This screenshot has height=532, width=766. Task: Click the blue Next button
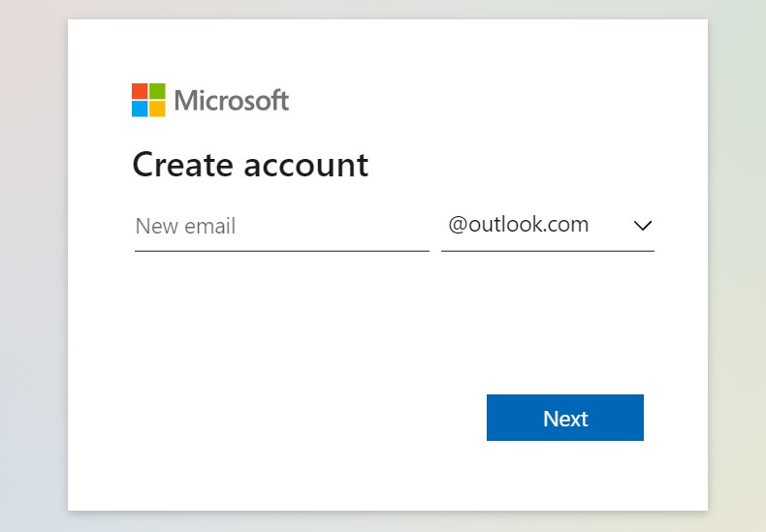565,418
